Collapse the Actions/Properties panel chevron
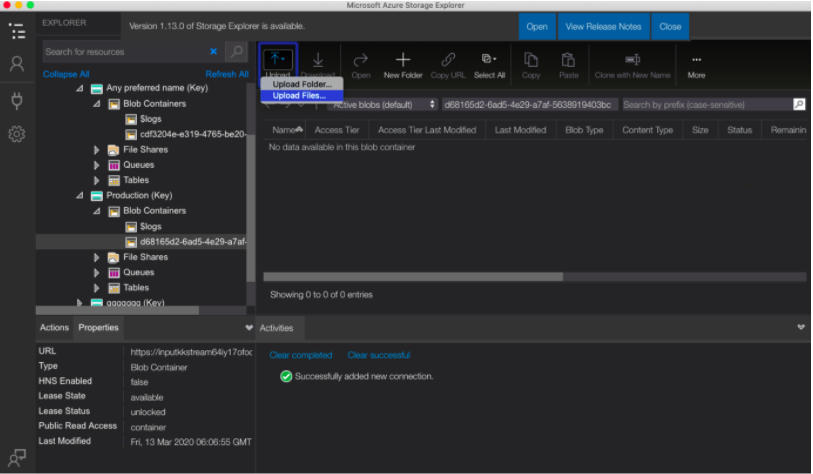 249,328
